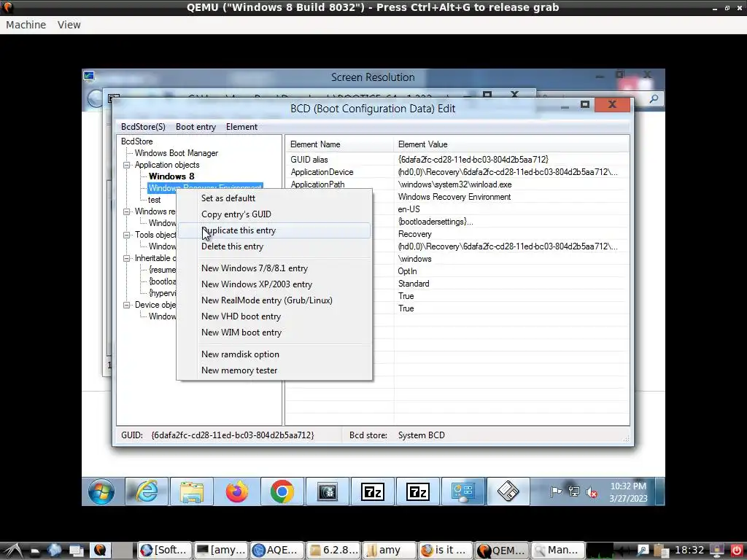Click the Element Value column header
Image resolution: width=747 pixels, height=560 pixels.
coord(511,144)
